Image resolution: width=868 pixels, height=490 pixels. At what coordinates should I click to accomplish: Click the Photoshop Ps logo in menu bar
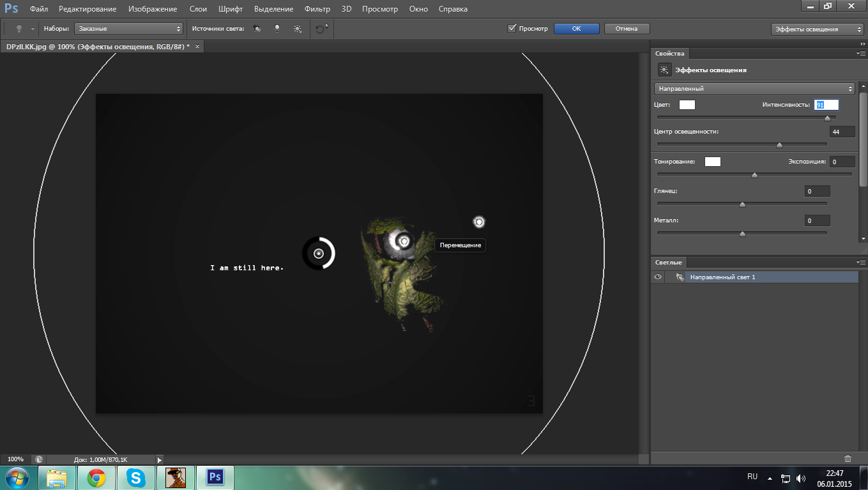tap(11, 9)
